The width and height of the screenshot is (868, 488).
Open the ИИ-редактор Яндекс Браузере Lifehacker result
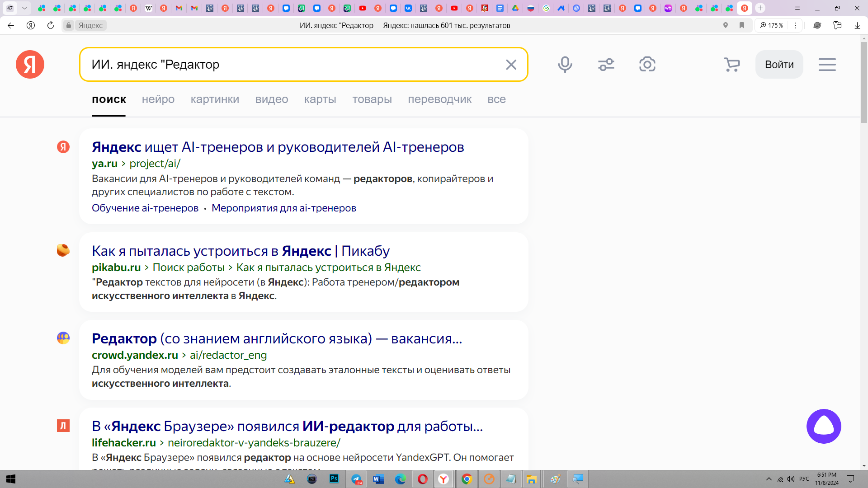(287, 426)
